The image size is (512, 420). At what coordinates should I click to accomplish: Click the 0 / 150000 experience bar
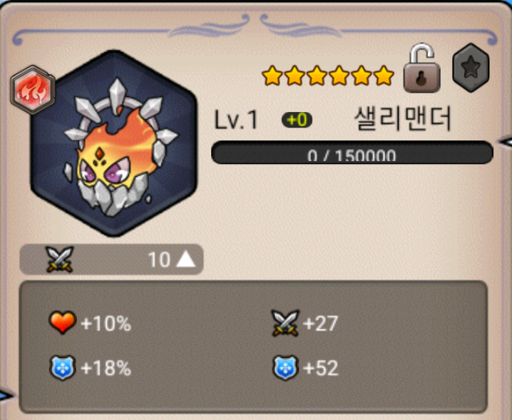(x=352, y=153)
